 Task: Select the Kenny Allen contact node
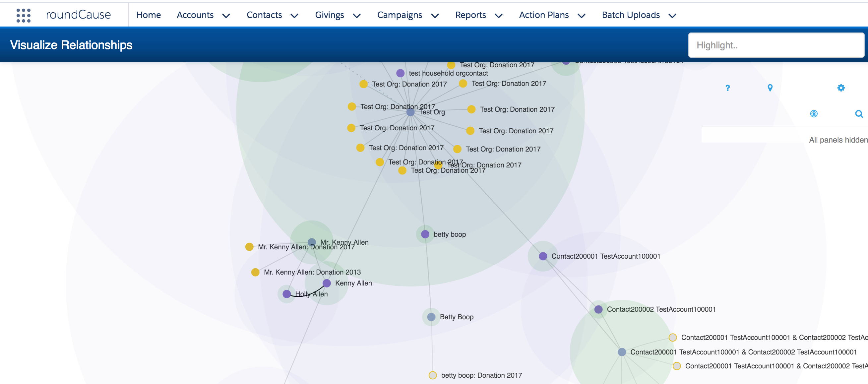pyautogui.click(x=327, y=283)
